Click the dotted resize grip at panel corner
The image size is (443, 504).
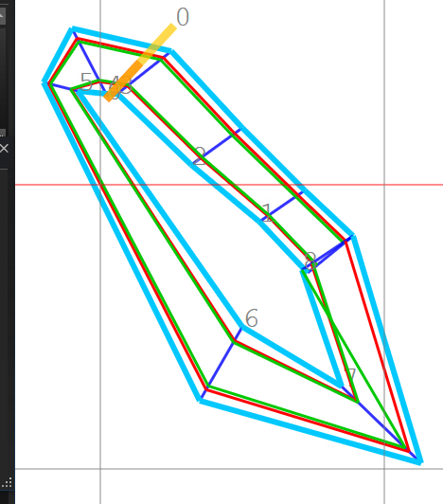8,482
